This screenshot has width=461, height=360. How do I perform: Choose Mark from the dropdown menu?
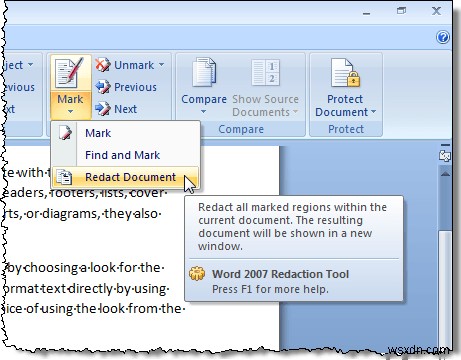pos(126,133)
